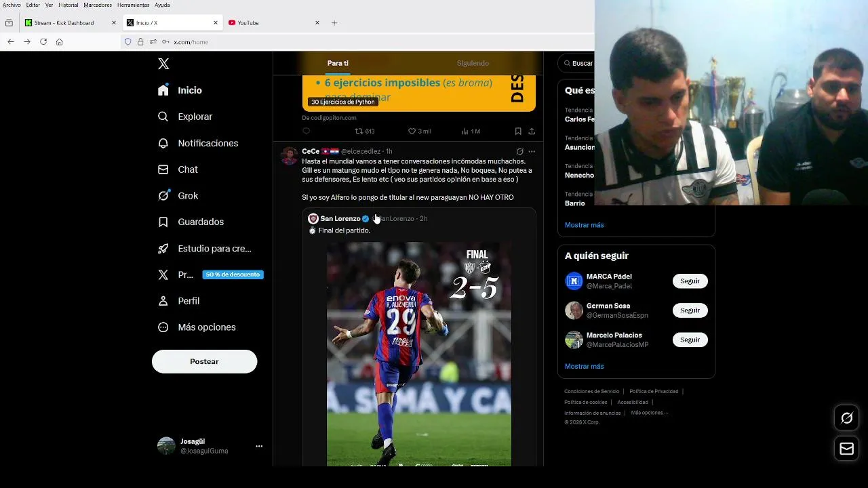Click Mostrar más under A quién seguir
868x488 pixels.
click(x=584, y=367)
